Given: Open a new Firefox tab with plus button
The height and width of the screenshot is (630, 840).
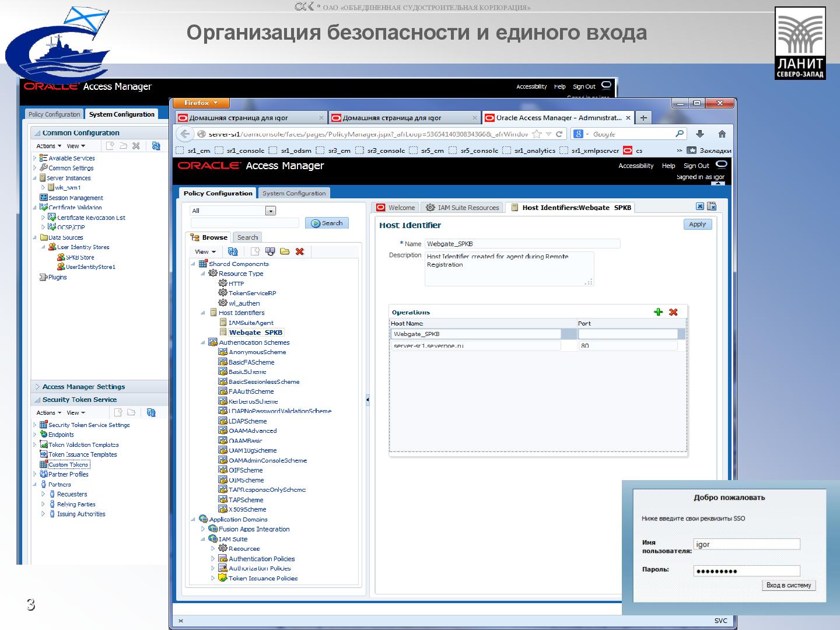Looking at the screenshot, I should click(x=643, y=118).
